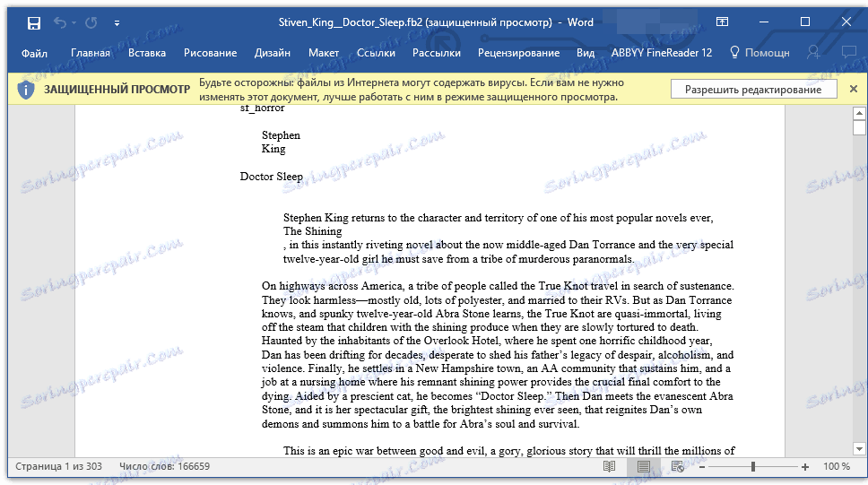Viewport: 868px width, 485px height.
Task: Click the ЗАЩИЩЕННЫЙ ПРОСМОТР label
Action: click(x=117, y=89)
